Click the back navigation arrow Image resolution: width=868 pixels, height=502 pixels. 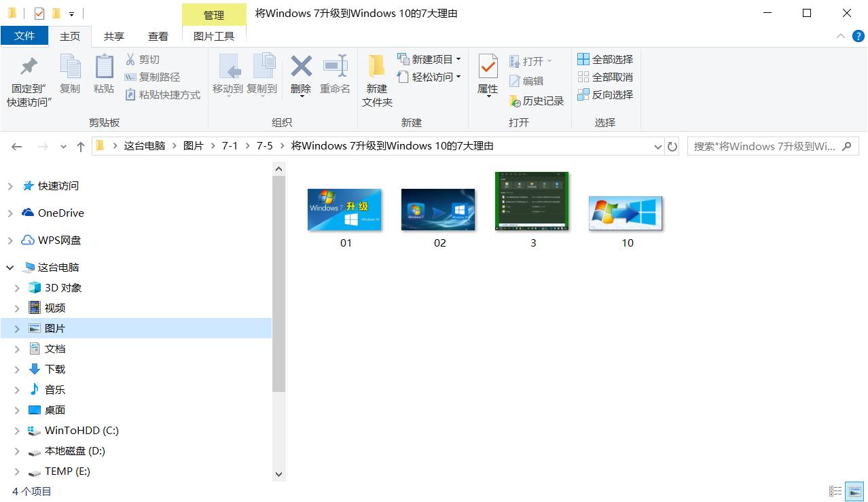16,145
